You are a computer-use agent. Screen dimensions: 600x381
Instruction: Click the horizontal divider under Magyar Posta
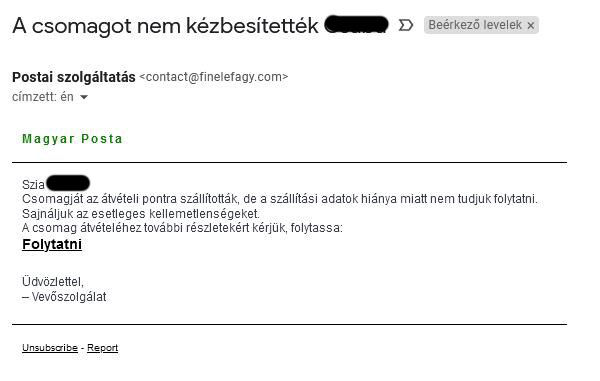tap(289, 162)
